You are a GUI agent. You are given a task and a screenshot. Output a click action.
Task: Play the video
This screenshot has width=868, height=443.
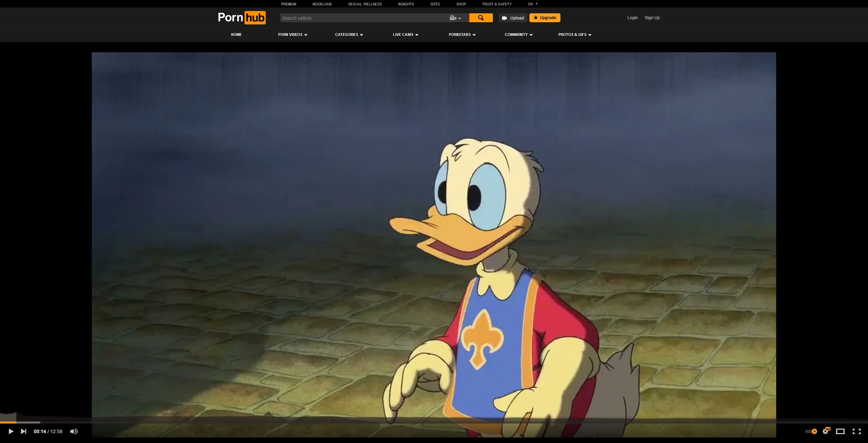(x=11, y=431)
